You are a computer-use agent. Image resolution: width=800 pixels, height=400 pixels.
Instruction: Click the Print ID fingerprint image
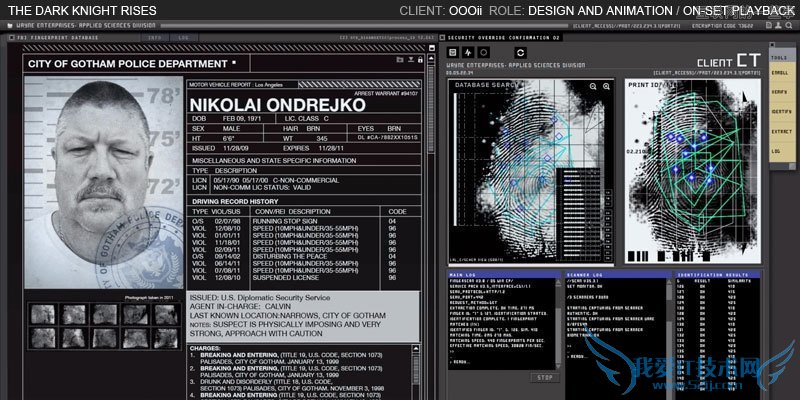[692, 171]
